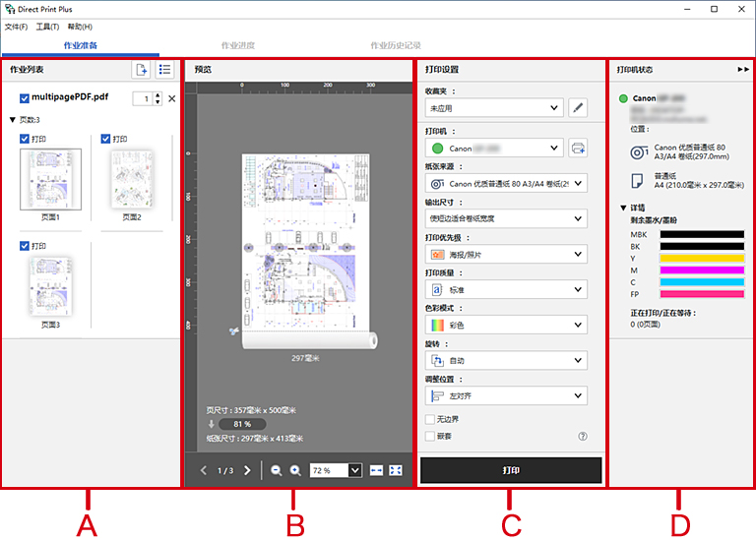Enable the 无边界 borderless checkbox
This screenshot has width=756, height=540.
pyautogui.click(x=429, y=419)
